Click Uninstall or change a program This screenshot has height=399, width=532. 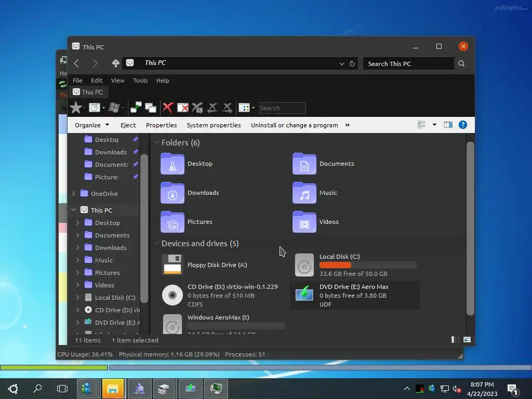295,125
